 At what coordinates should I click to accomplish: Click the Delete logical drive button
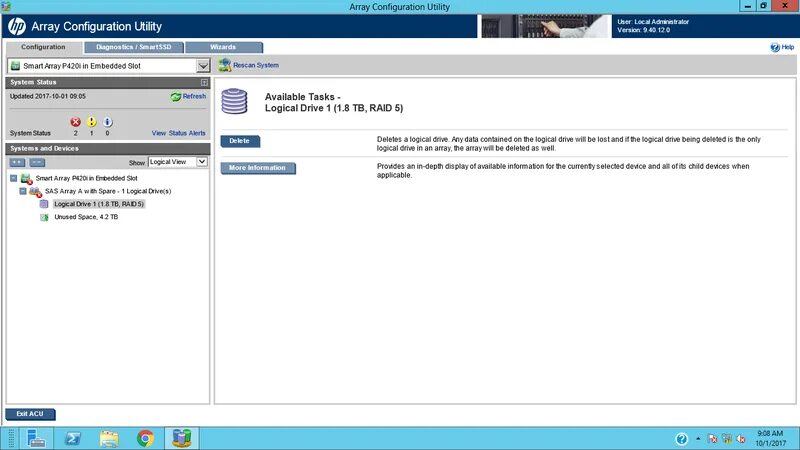click(x=240, y=141)
